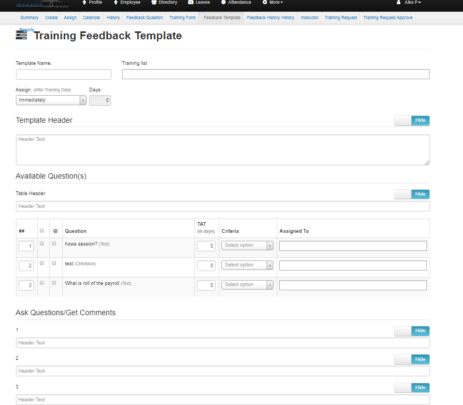This screenshot has width=463, height=405.
Task: Click the 'Criteria' column header
Action: point(230,231)
